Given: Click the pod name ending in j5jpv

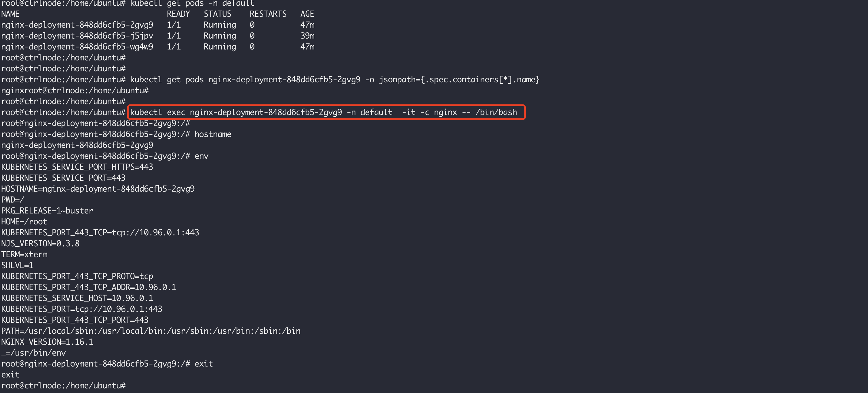Looking at the screenshot, I should (x=77, y=36).
